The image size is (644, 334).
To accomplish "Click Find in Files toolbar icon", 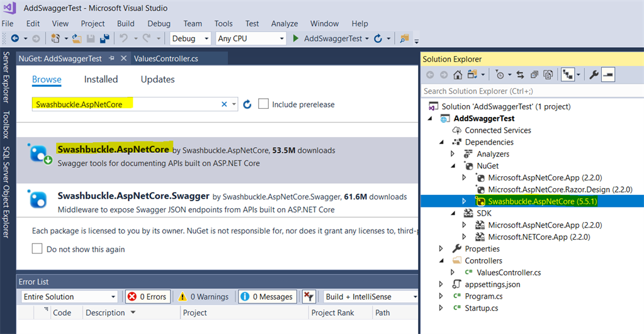I will 405,38.
